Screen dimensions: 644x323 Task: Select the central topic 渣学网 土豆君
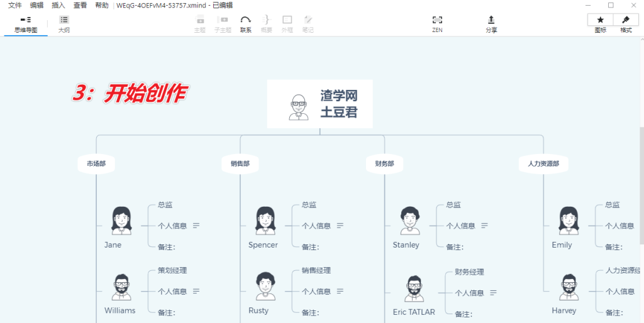[x=320, y=104]
